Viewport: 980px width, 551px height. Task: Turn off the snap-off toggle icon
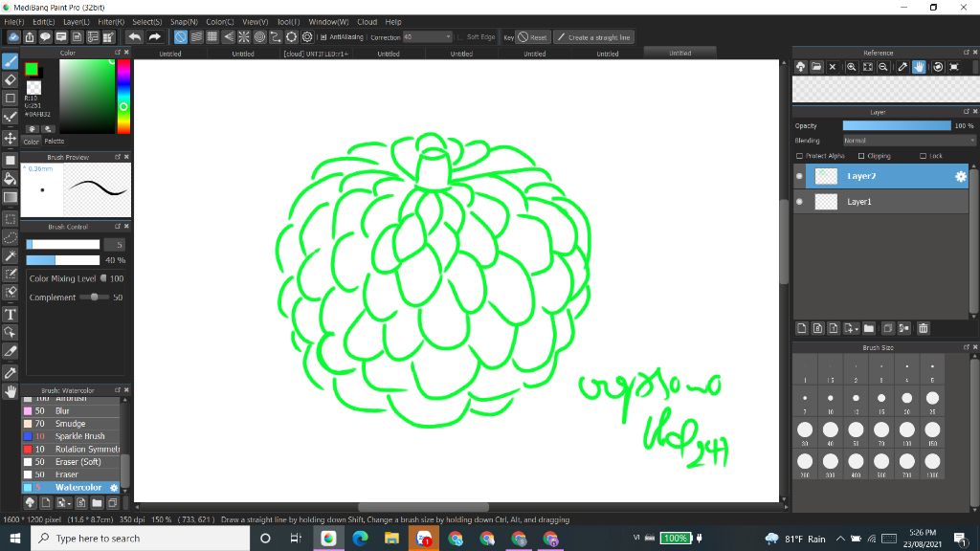click(x=181, y=37)
